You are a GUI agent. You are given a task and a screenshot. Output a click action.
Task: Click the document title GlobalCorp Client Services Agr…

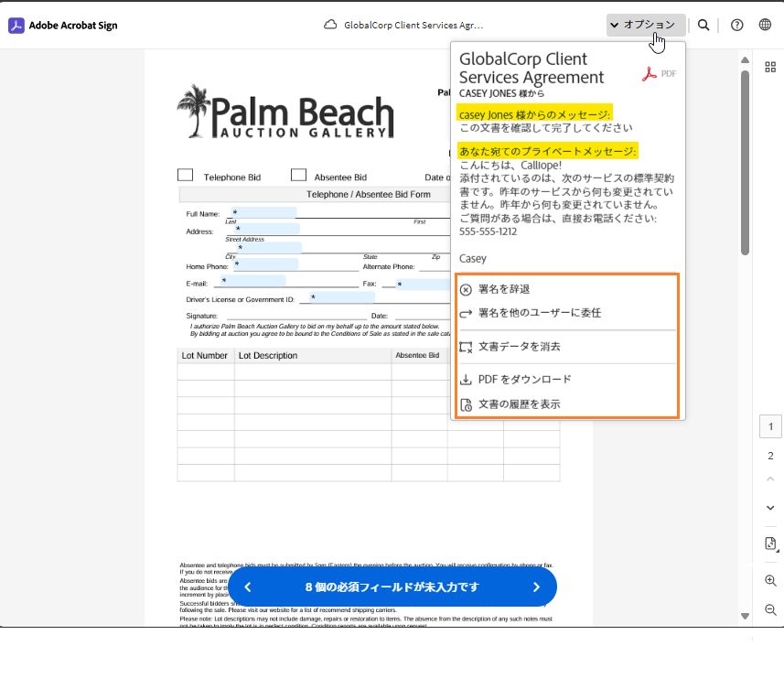[x=413, y=25]
